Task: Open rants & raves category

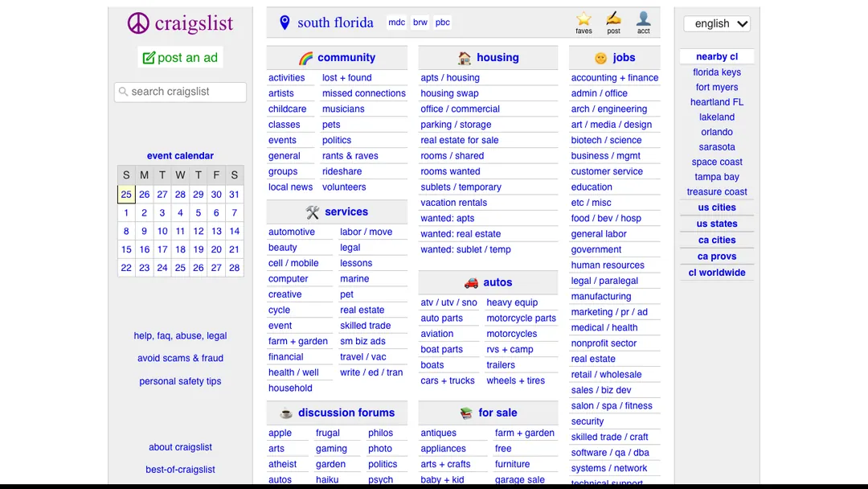Action: point(350,156)
